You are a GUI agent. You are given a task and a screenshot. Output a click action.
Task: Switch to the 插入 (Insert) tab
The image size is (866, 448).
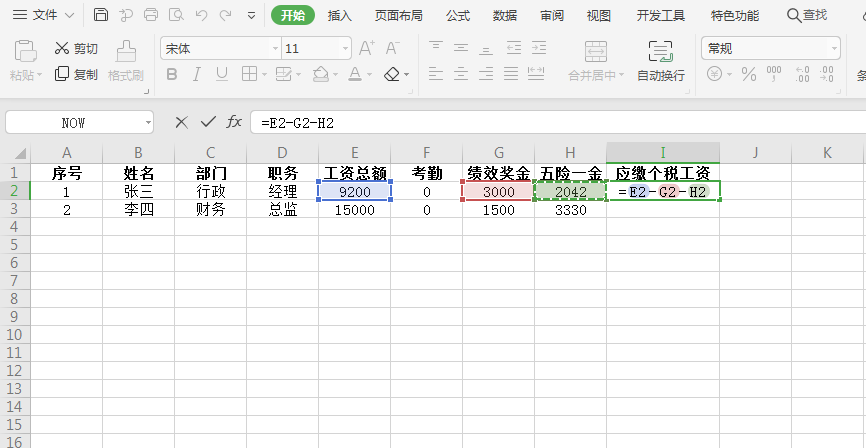[340, 15]
